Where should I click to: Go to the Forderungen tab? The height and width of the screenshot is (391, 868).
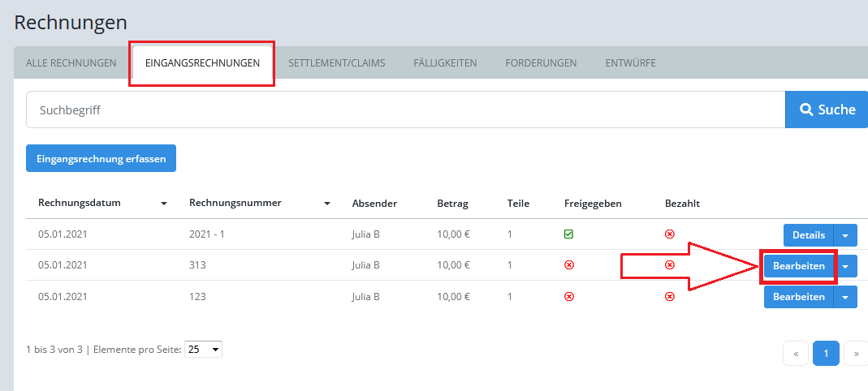[x=541, y=63]
